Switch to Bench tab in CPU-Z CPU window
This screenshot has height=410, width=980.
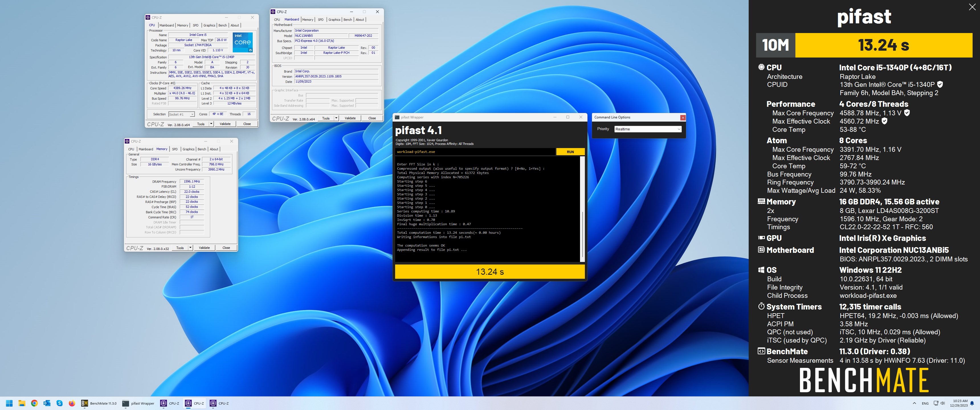[222, 25]
